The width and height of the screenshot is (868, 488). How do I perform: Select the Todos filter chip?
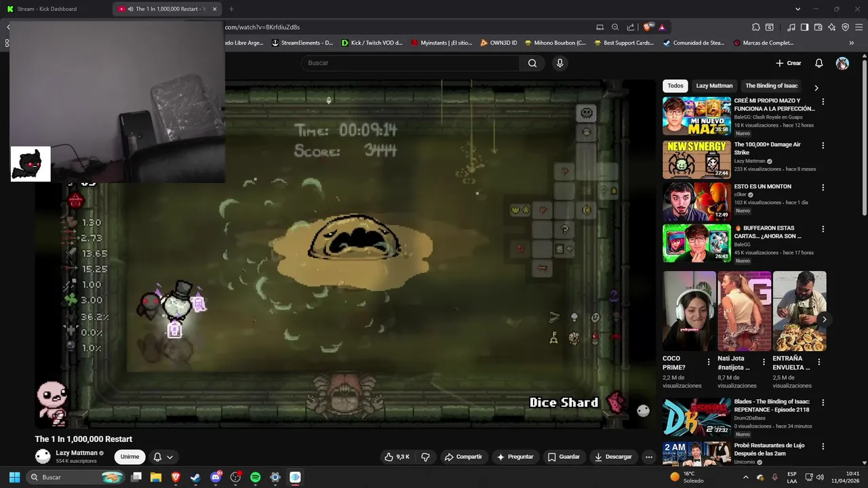pyautogui.click(x=675, y=86)
